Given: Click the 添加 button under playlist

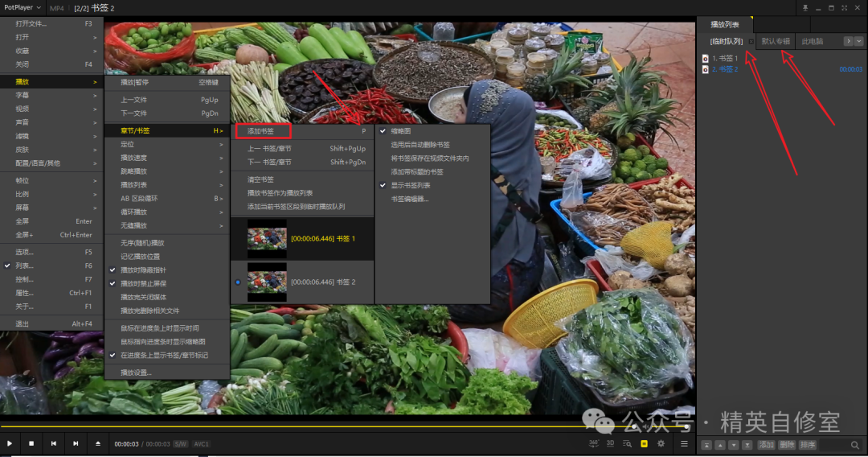Looking at the screenshot, I should tap(766, 445).
